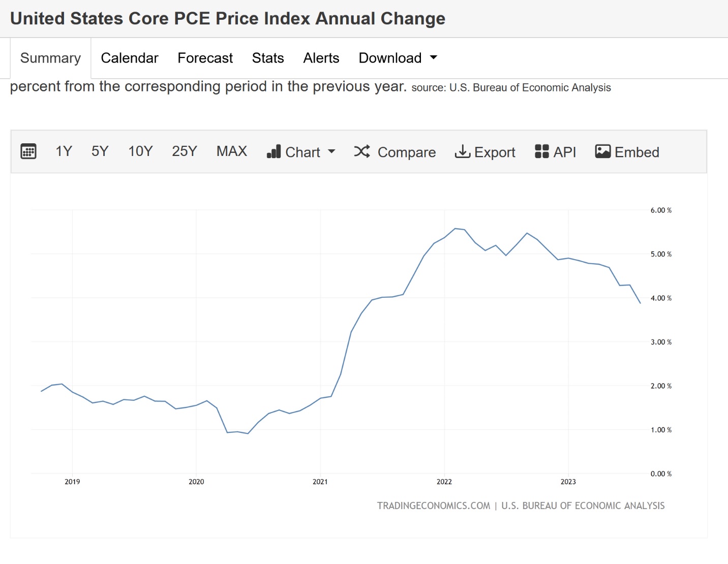Image resolution: width=728 pixels, height=564 pixels.
Task: Click the TRADINGECONOMICS.COM chart attribution
Action: coord(433,506)
